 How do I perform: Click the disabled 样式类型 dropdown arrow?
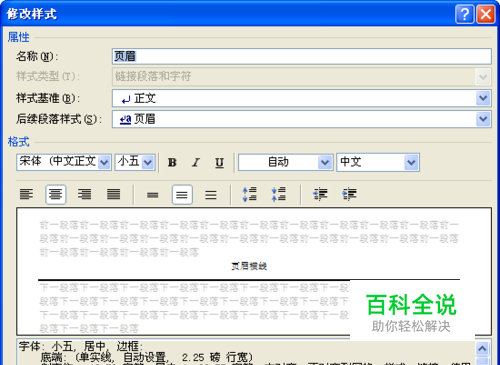point(483,77)
